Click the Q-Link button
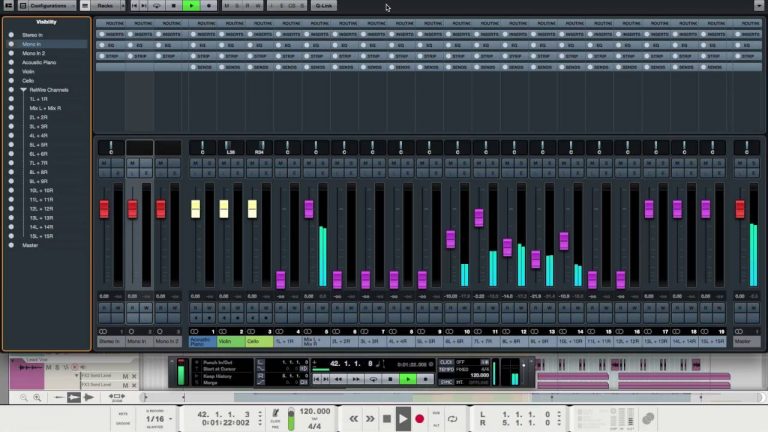Image resolution: width=768 pixels, height=432 pixels. click(x=323, y=6)
